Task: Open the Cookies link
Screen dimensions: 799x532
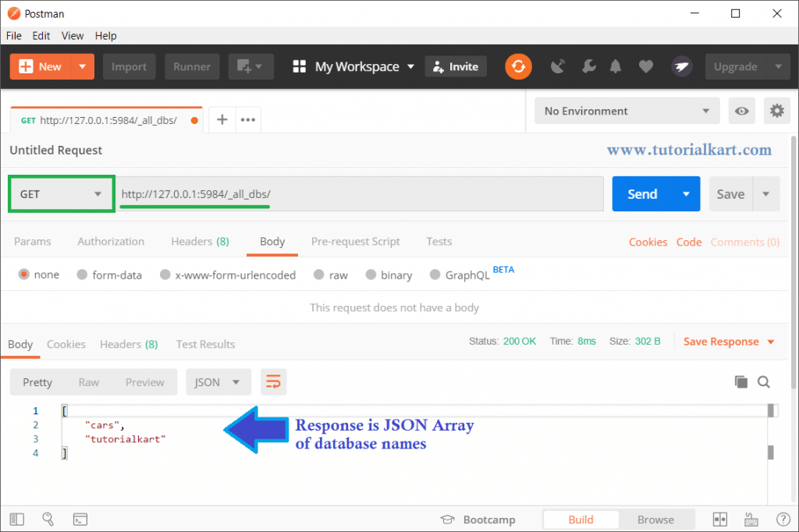Action: [x=648, y=242]
